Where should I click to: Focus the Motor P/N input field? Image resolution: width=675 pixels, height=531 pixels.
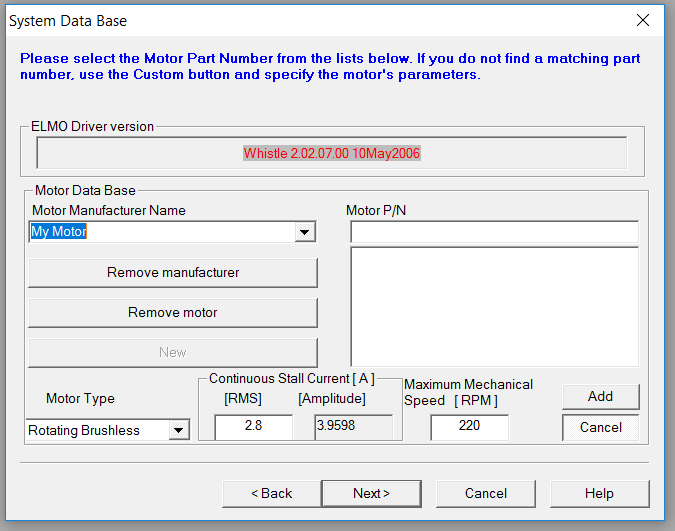495,232
